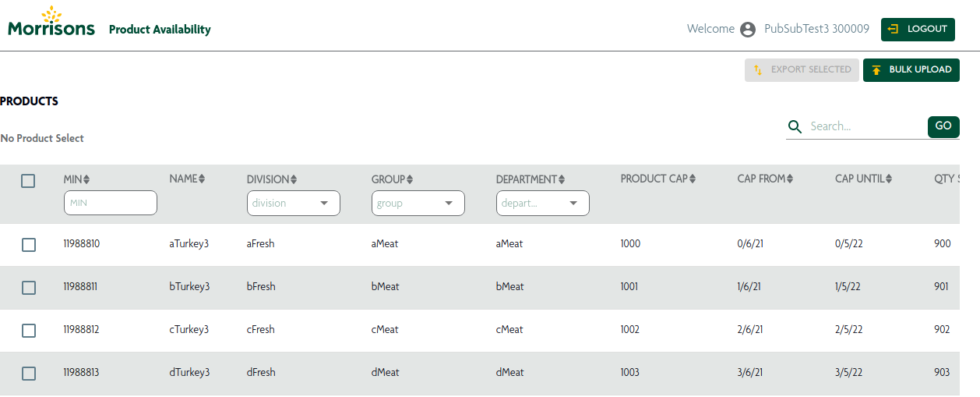Sort by PRODUCT CAP column arrows

pos(692,179)
